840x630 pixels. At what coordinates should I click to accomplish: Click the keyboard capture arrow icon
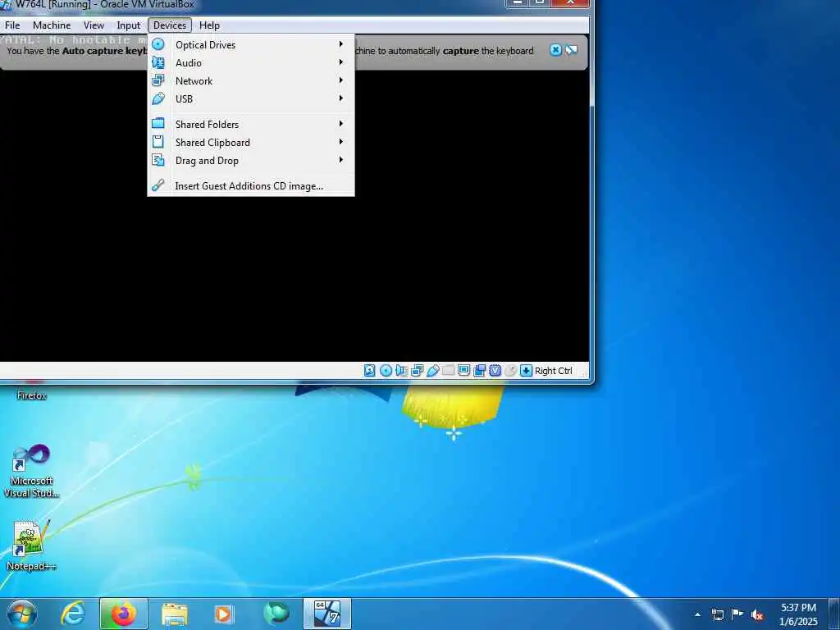click(x=526, y=371)
